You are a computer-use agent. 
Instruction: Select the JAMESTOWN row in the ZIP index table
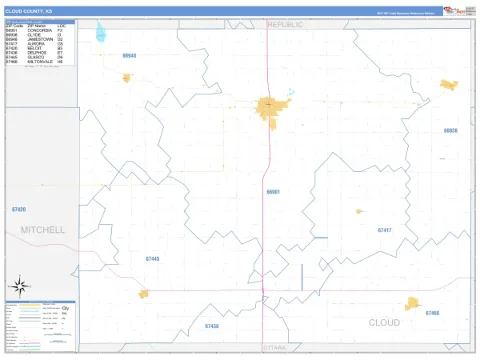[x=40, y=39]
